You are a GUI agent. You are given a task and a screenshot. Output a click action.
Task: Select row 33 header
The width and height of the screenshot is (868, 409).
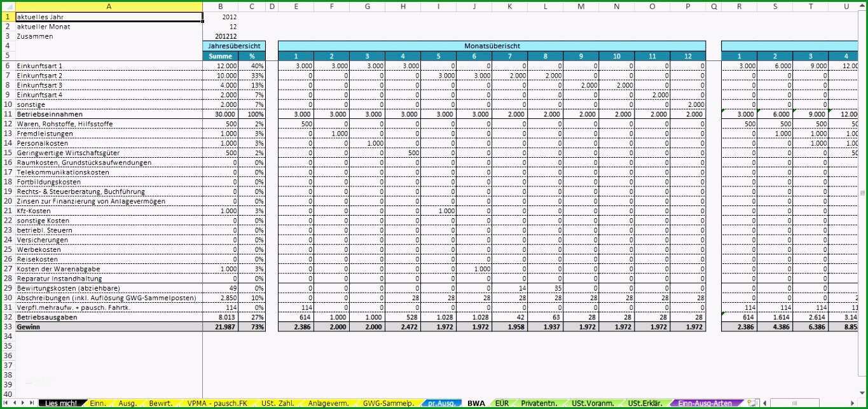pos(8,326)
